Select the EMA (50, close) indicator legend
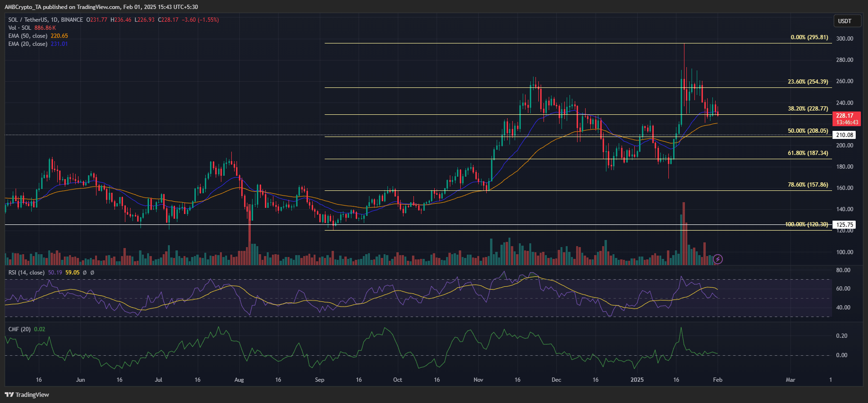This screenshot has width=868, height=403. tap(27, 36)
